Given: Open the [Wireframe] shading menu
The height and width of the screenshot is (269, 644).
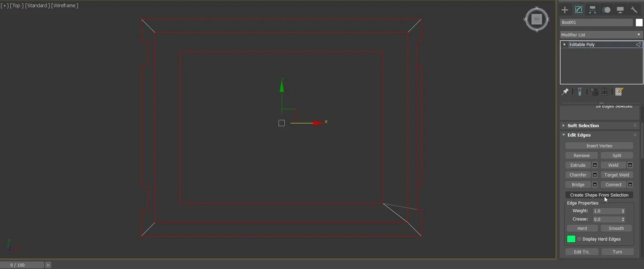Looking at the screenshot, I should tap(65, 6).
